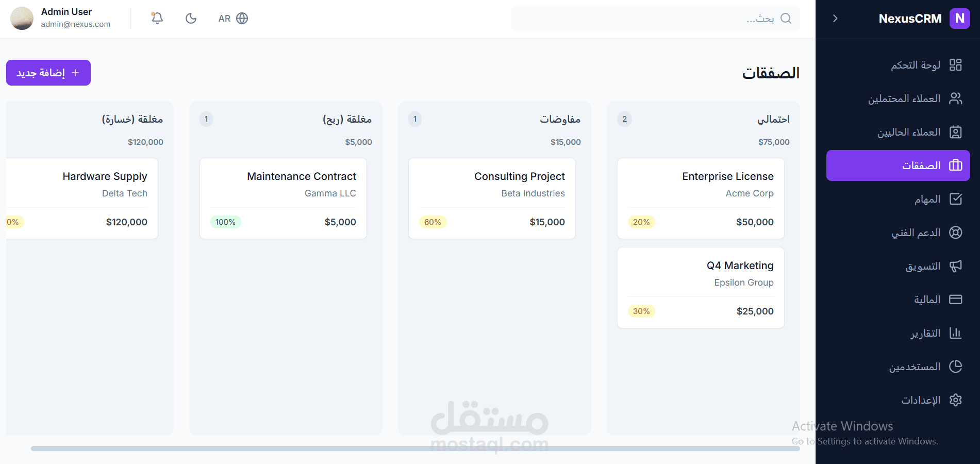Switch language using the AR globe selector
Screen dimensions: 980x464
[x=233, y=19]
